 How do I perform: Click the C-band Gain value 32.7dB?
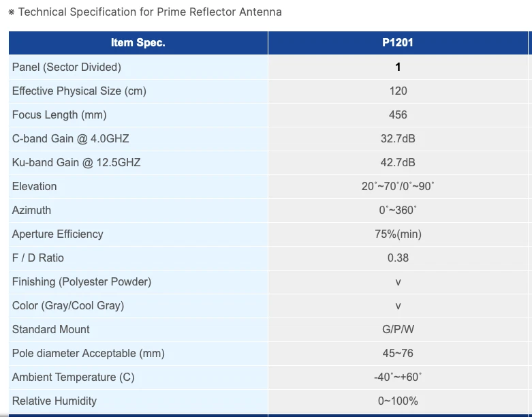[398, 138]
